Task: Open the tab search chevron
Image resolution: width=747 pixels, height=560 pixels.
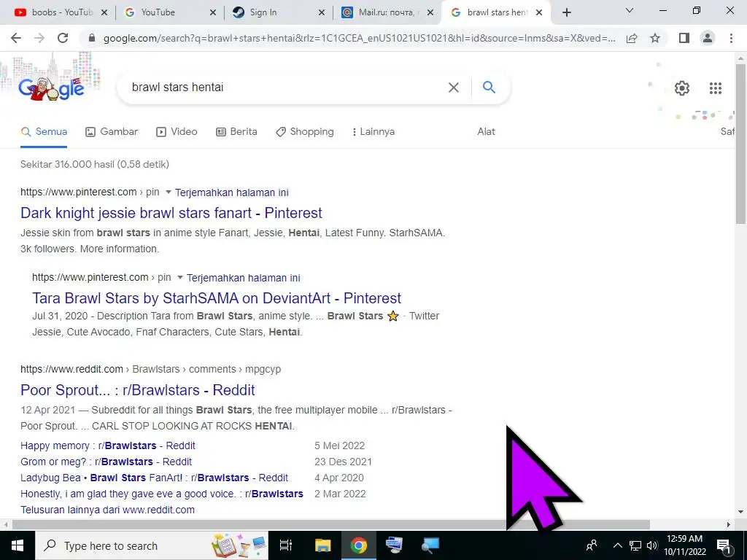Action: pyautogui.click(x=630, y=10)
